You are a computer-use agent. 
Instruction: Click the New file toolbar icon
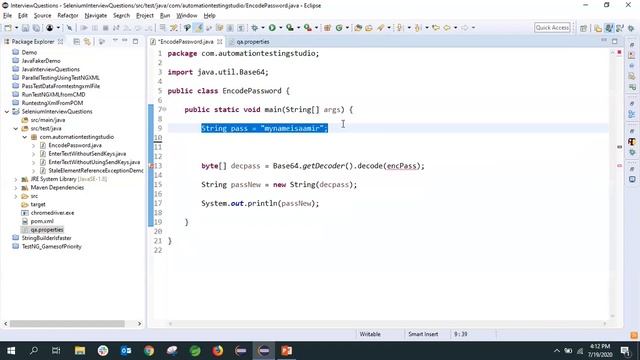click(x=8, y=28)
